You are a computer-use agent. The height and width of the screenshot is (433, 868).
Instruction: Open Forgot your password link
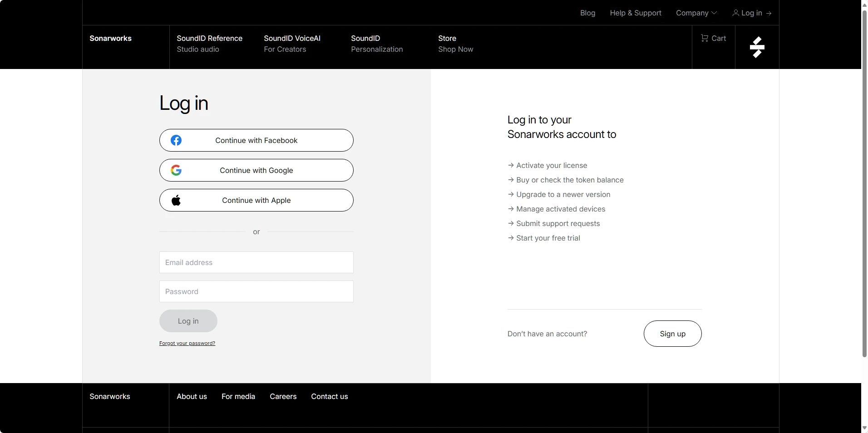pos(187,343)
